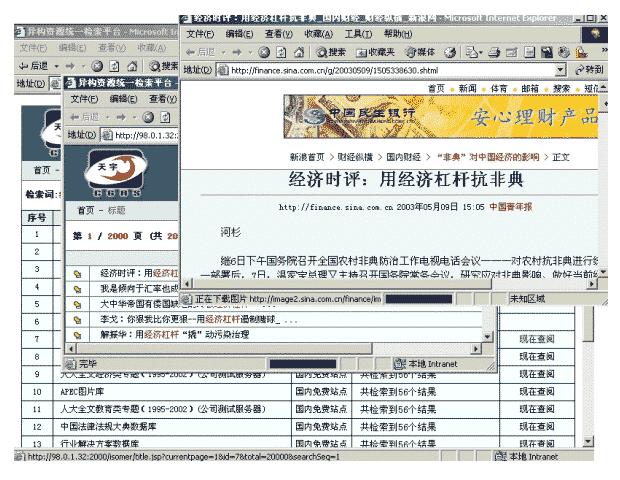
Task: Open 收藏夹 favorites panel in Sina window
Action: coord(375,52)
